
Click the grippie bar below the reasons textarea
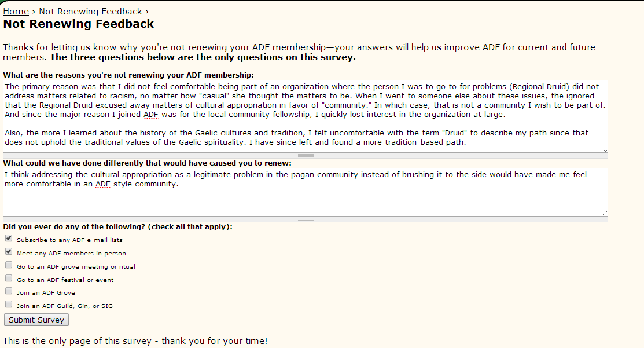click(305, 155)
